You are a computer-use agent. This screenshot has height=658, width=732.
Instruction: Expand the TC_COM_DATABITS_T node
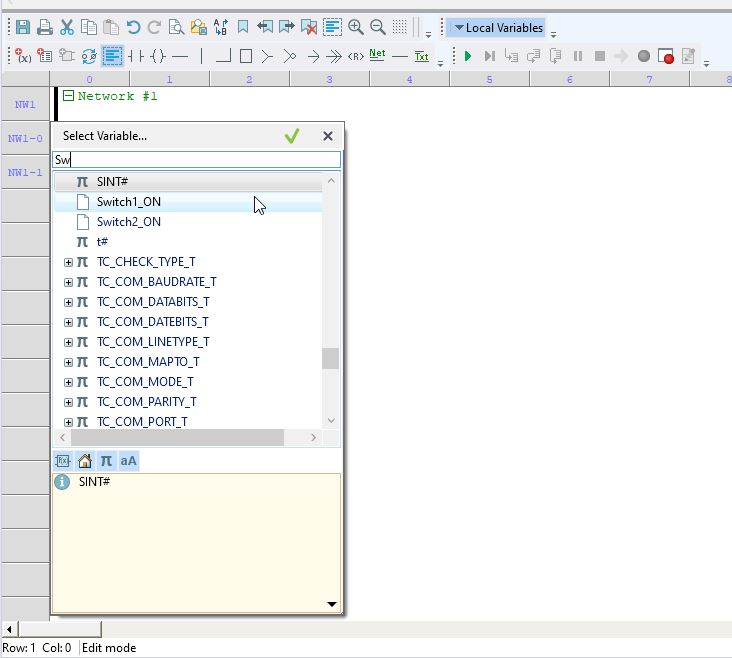coord(68,303)
